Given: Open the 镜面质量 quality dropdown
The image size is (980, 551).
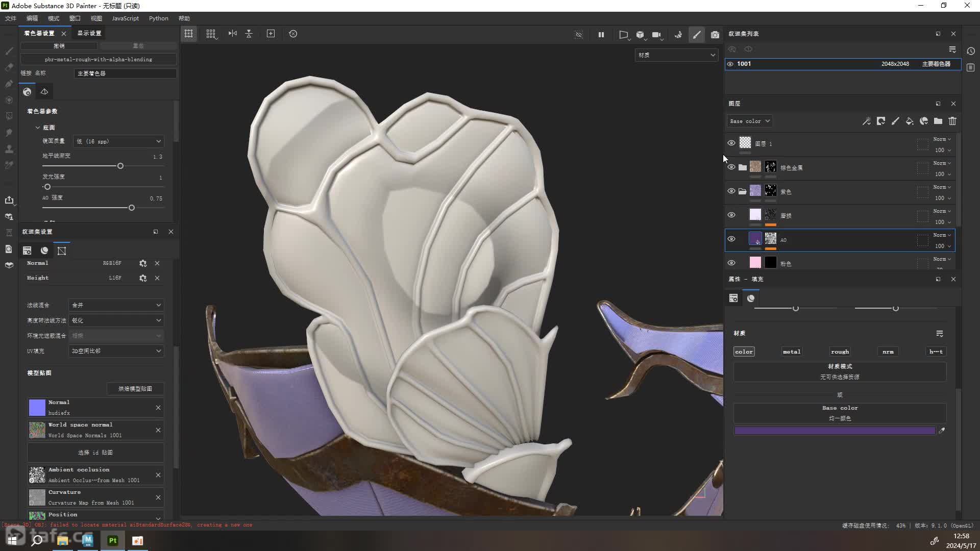Looking at the screenshot, I should (x=118, y=141).
